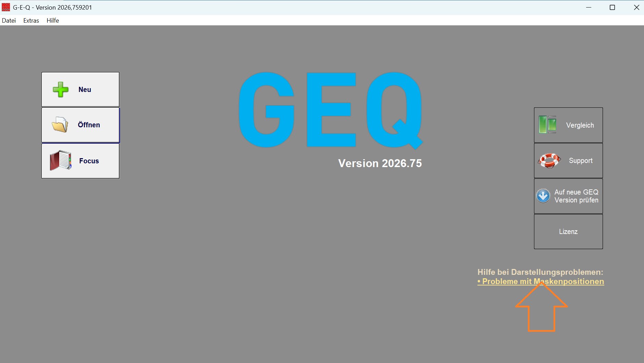Click the 'Auf neue GEQ Version prüfen' text

coord(576,196)
